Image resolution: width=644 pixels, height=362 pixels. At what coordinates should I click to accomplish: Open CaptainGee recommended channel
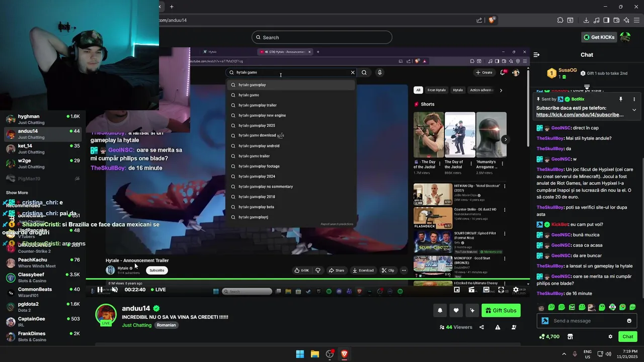click(43, 322)
